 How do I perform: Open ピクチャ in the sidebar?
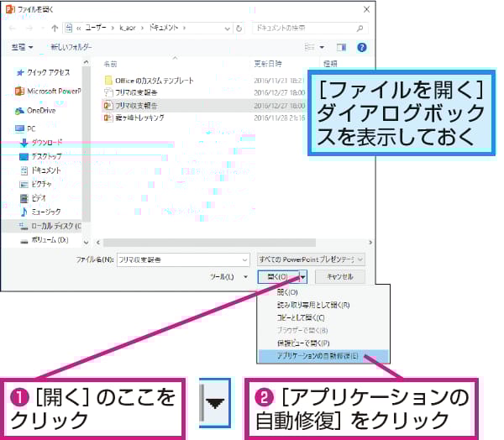tap(35, 184)
